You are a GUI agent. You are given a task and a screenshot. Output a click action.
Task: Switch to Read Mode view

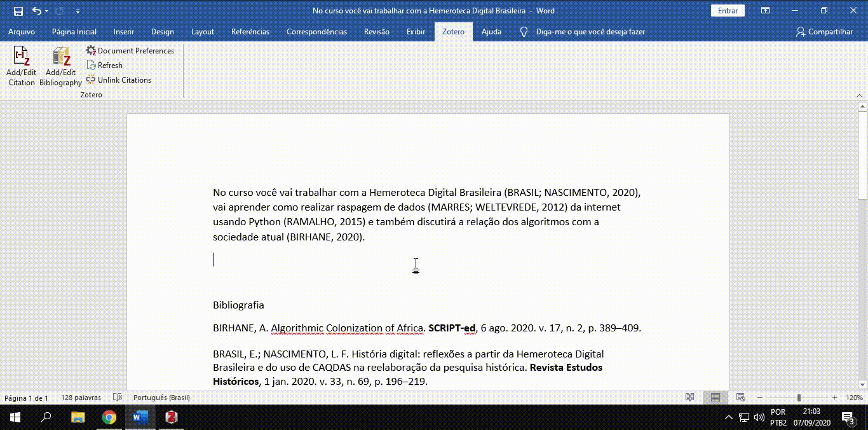pos(690,398)
